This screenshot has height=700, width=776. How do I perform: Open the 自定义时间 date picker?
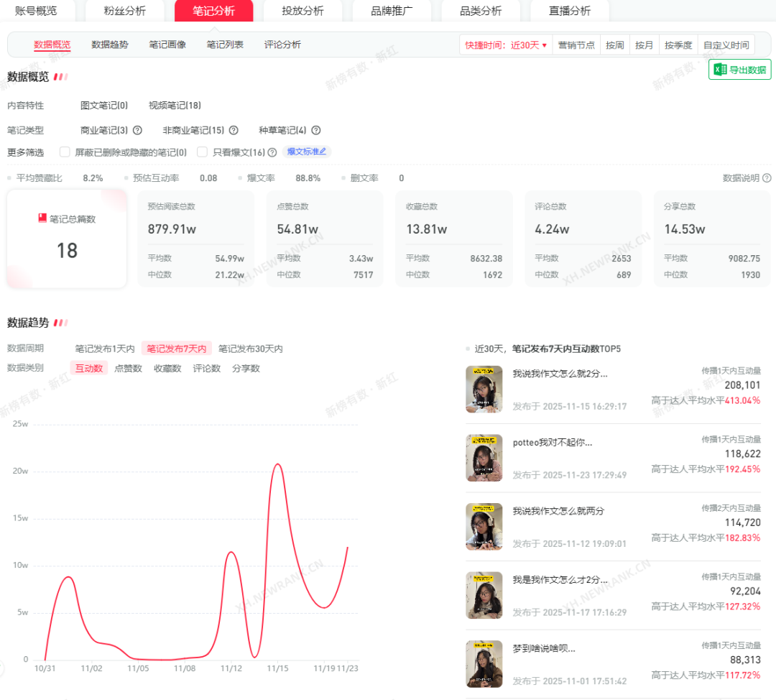726,45
